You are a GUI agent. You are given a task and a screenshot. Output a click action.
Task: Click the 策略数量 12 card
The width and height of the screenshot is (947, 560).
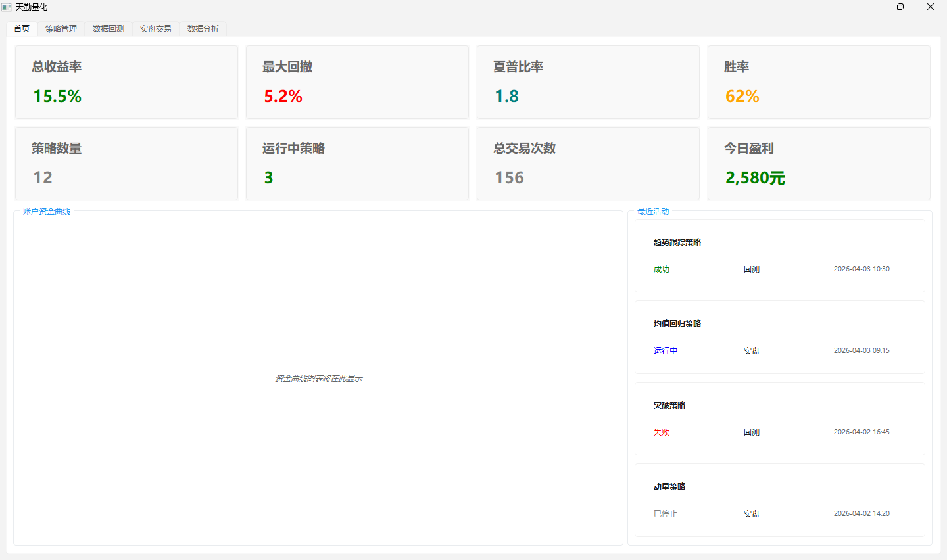tap(126, 164)
